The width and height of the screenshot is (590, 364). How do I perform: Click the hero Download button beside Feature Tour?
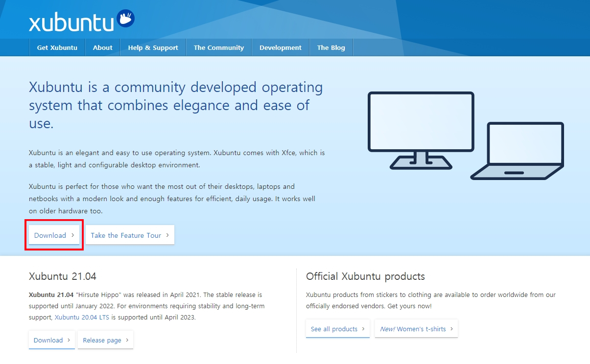pyautogui.click(x=54, y=235)
